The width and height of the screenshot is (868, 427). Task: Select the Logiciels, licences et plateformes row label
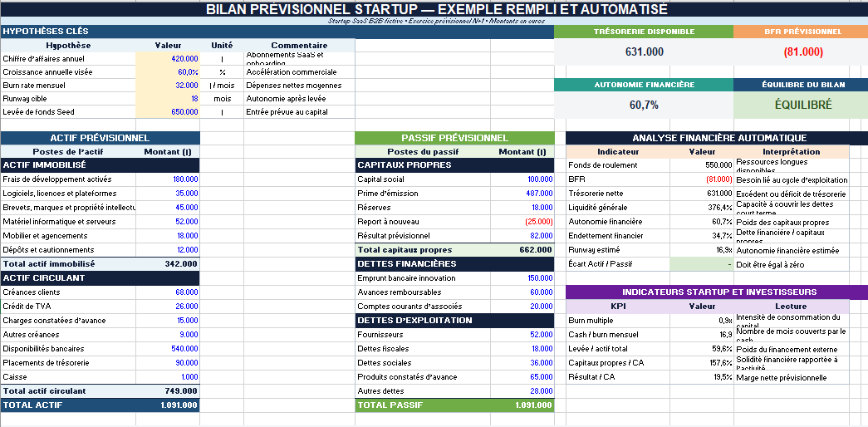point(68,194)
